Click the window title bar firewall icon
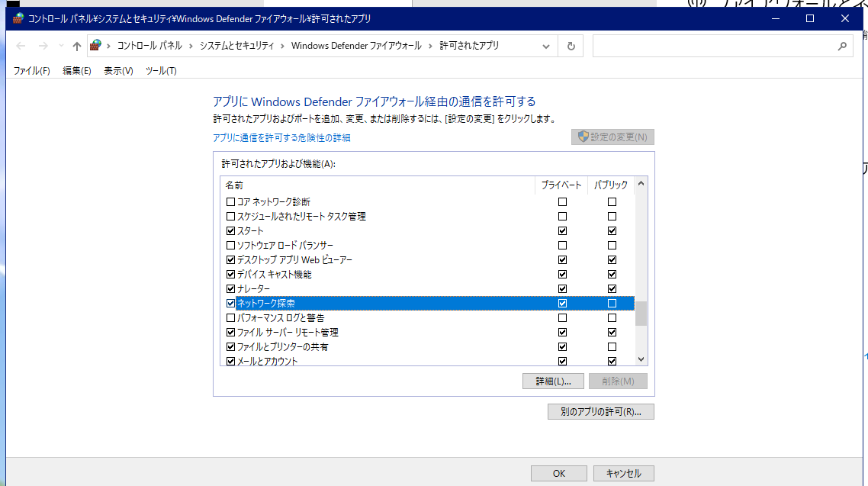The width and height of the screenshot is (868, 486). click(x=18, y=18)
